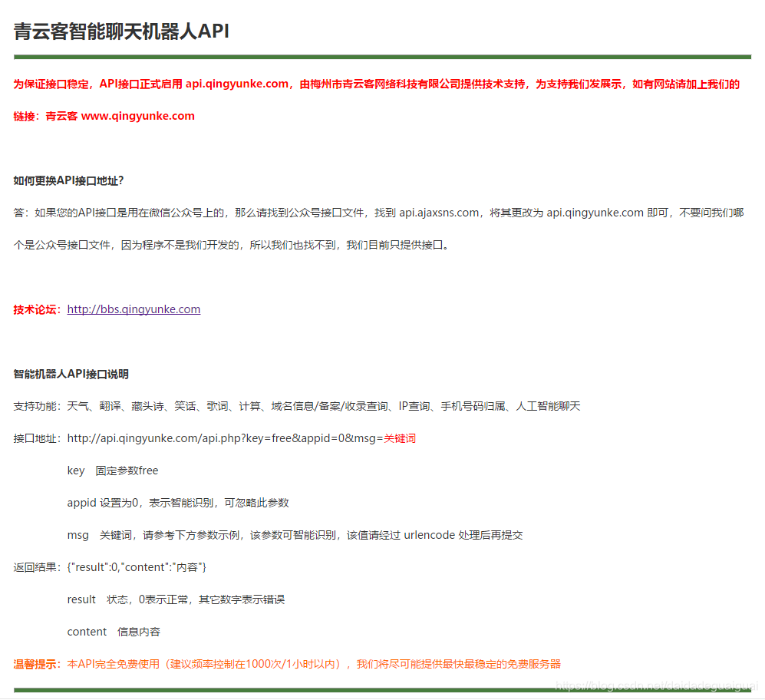Screen dimensions: 765x700
Task: Click the heading 智能机器人API接口说明
Action: [x=71, y=374]
